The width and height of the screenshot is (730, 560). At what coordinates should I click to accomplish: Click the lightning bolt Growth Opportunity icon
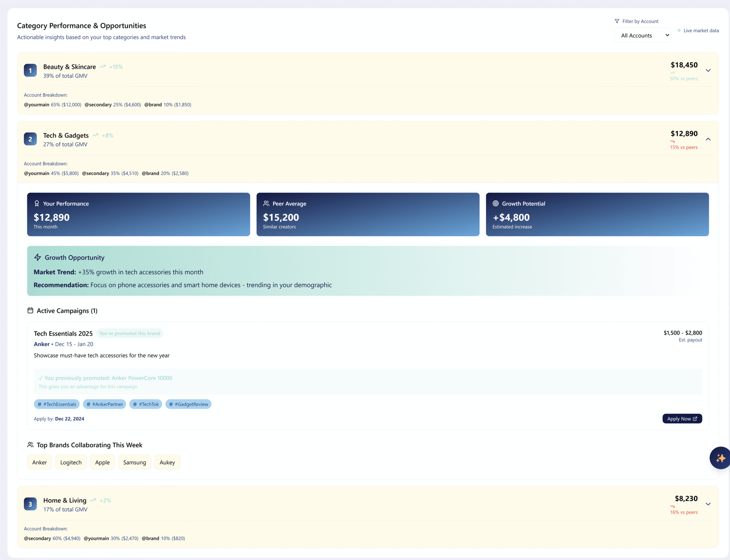[37, 257]
